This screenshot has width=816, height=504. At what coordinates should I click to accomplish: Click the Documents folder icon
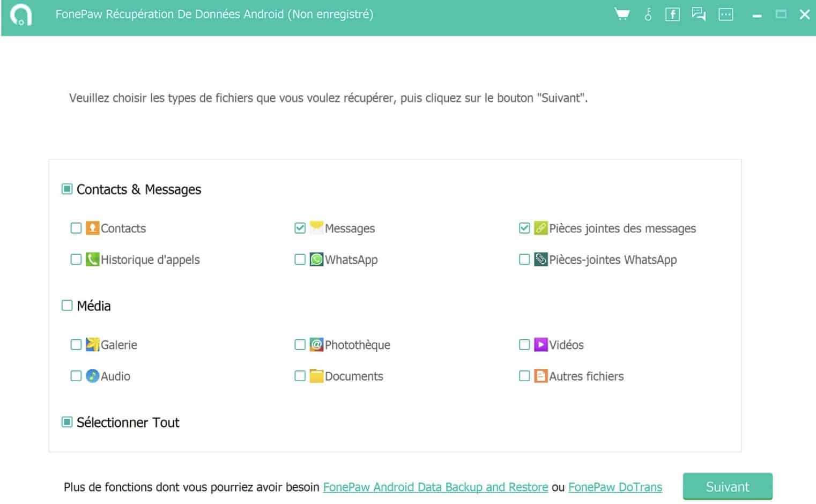pos(317,376)
